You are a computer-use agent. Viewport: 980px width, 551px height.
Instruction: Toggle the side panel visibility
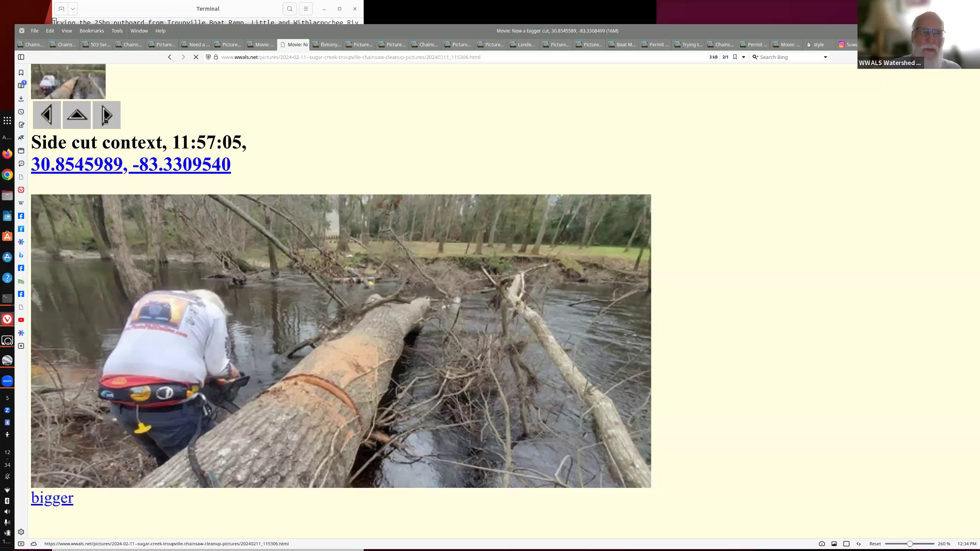click(x=21, y=57)
